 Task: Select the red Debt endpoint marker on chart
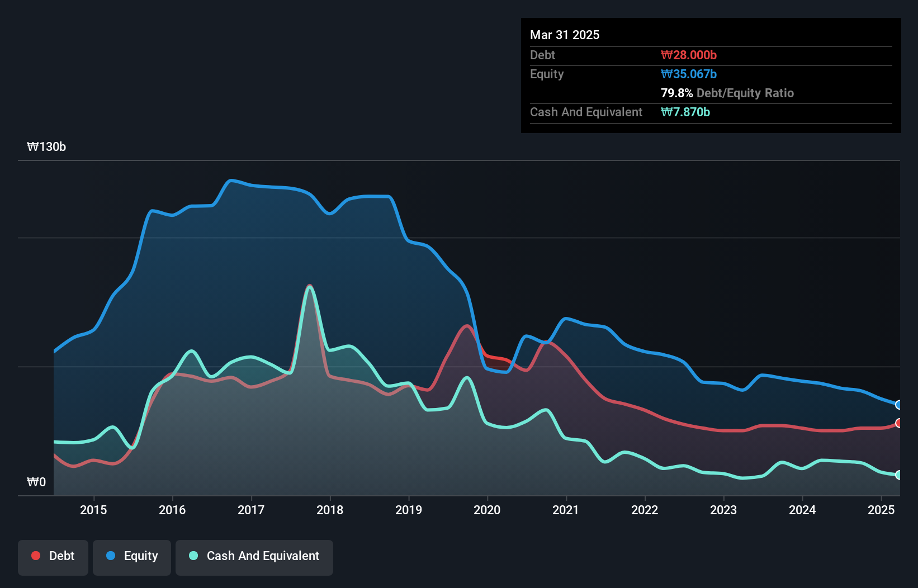pos(899,423)
